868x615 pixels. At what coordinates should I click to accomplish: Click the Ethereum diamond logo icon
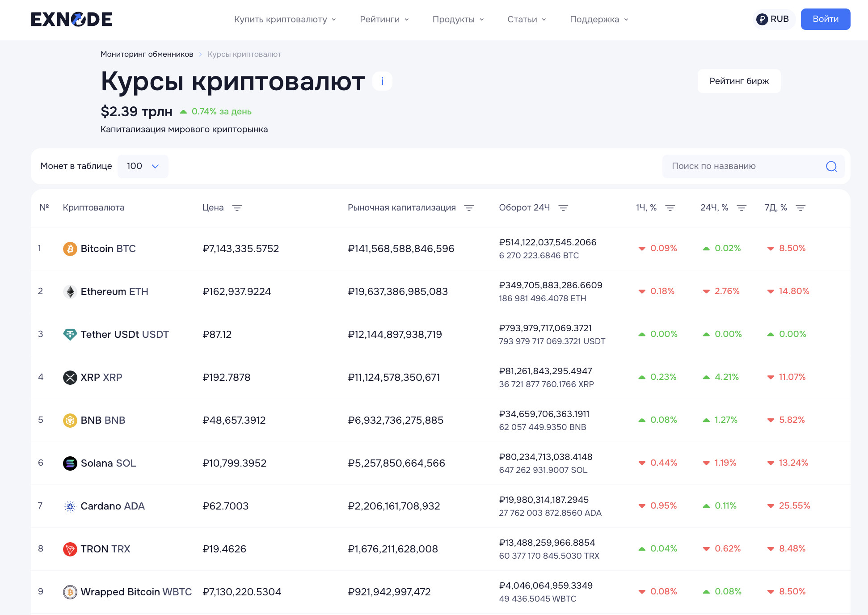(70, 291)
